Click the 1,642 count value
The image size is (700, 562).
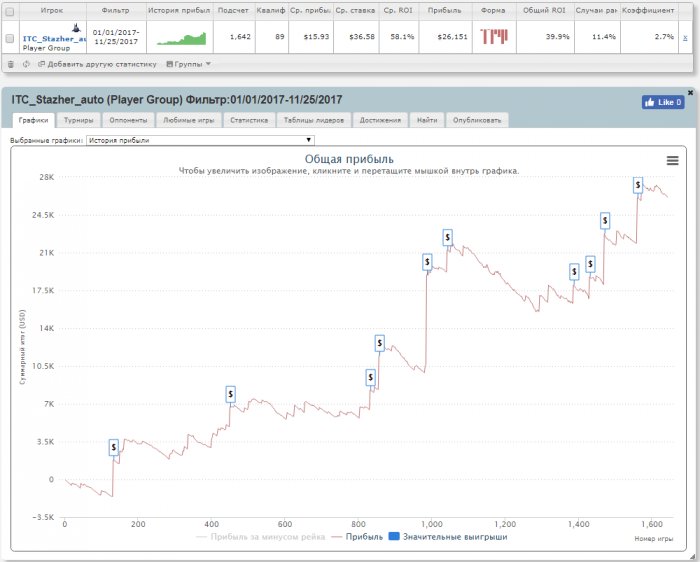pyautogui.click(x=240, y=37)
